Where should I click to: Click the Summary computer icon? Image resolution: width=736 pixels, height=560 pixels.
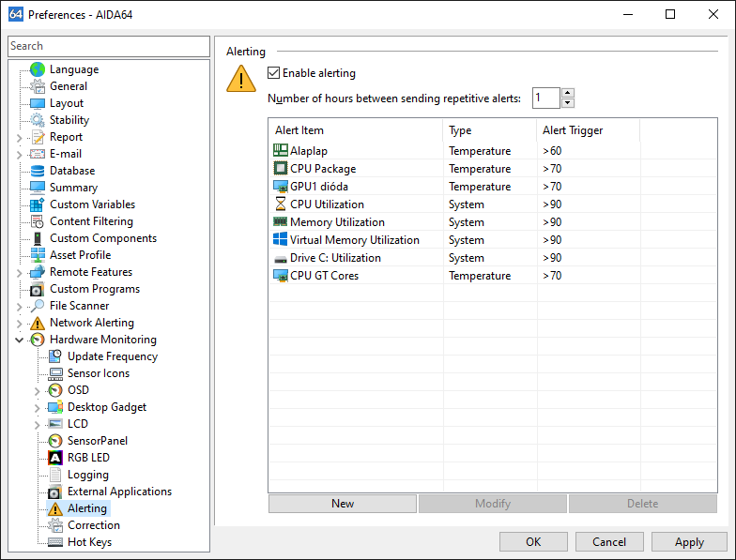click(38, 188)
